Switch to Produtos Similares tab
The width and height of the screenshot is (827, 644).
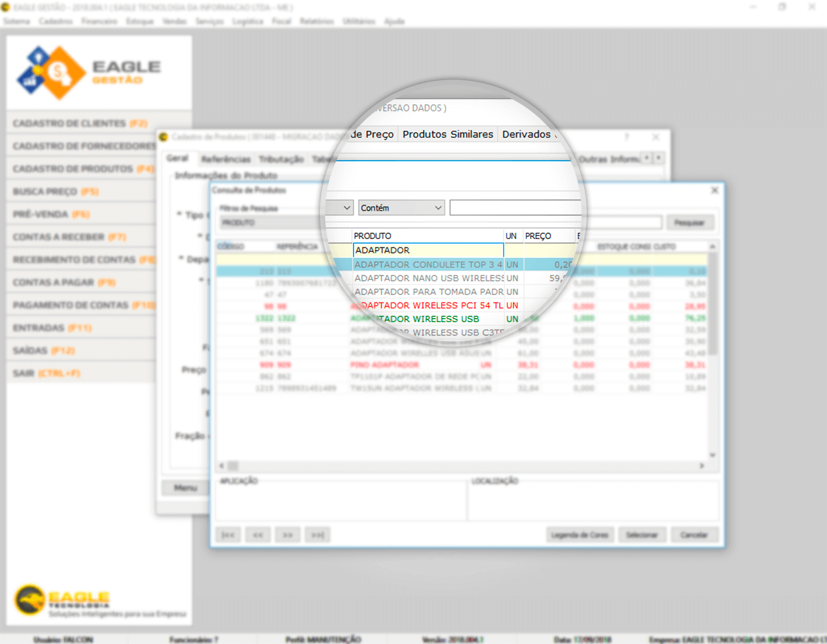447,134
